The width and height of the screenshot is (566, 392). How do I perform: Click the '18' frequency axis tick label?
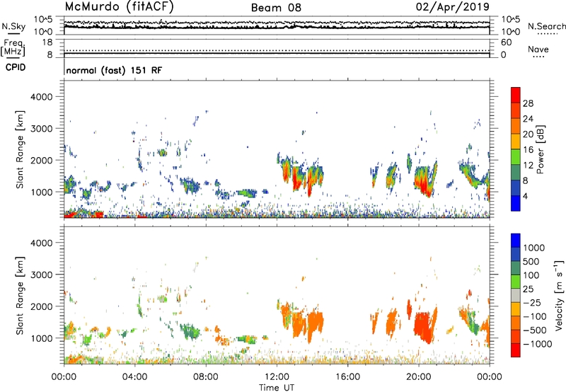(x=47, y=42)
